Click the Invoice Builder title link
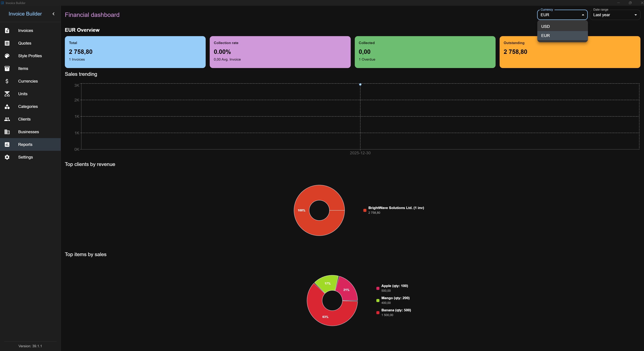Image resolution: width=644 pixels, height=351 pixels. pos(25,14)
